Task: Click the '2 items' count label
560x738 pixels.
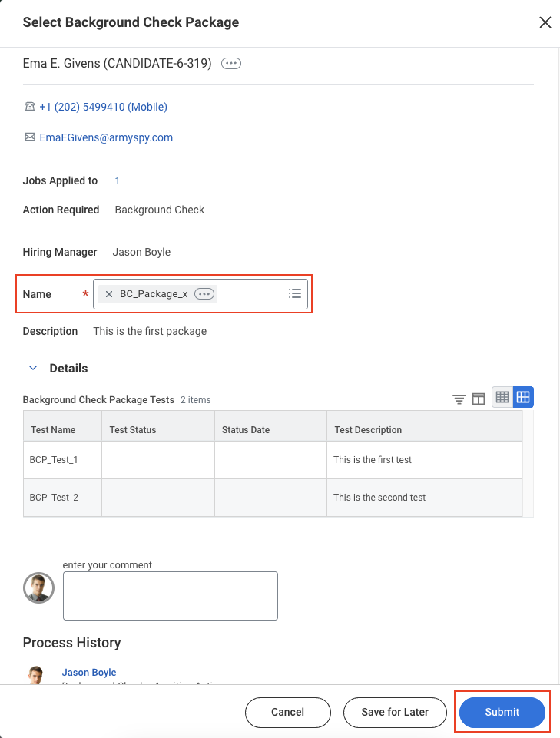Action: [x=195, y=400]
